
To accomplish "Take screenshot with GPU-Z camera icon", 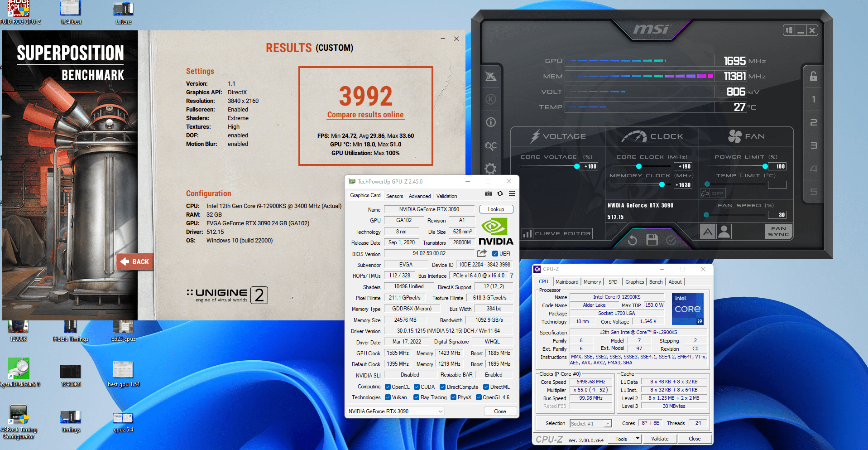I will 489,194.
